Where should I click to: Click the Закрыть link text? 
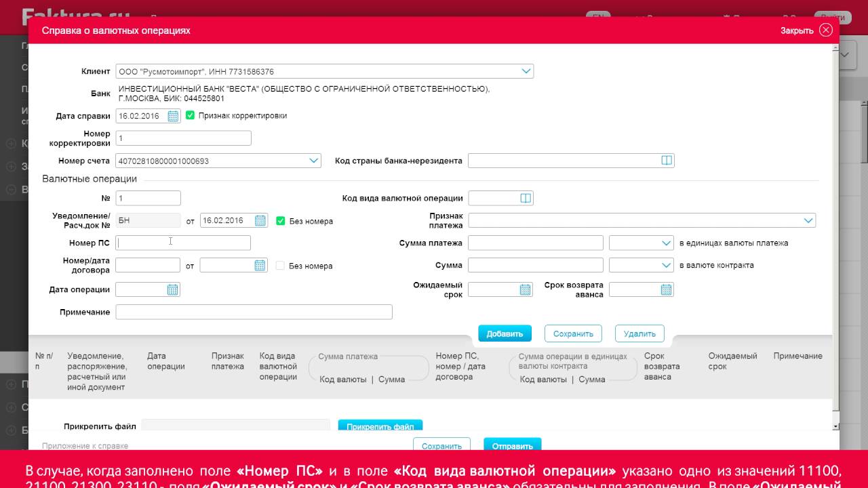pos(797,30)
